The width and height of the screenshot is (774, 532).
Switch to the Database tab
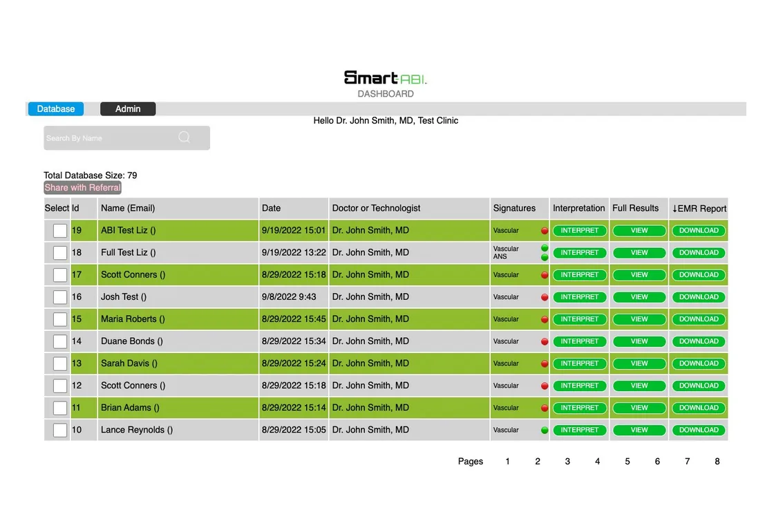coord(56,108)
